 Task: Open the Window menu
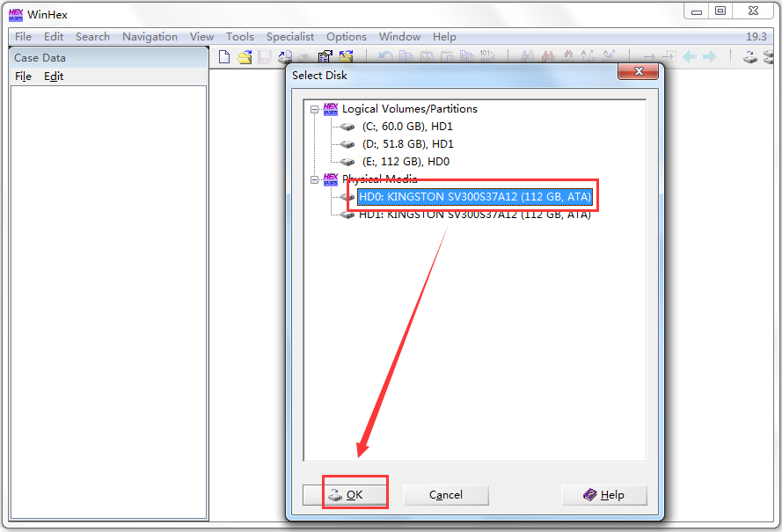tap(399, 36)
